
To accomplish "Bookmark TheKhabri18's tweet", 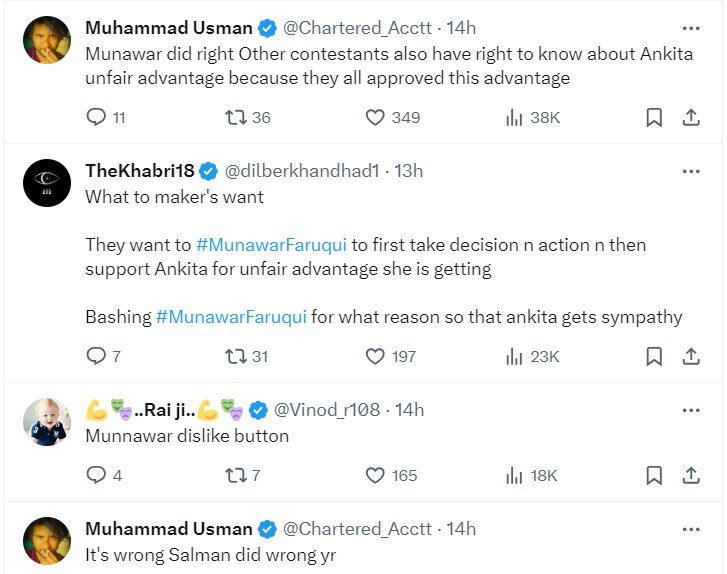I will coord(654,356).
